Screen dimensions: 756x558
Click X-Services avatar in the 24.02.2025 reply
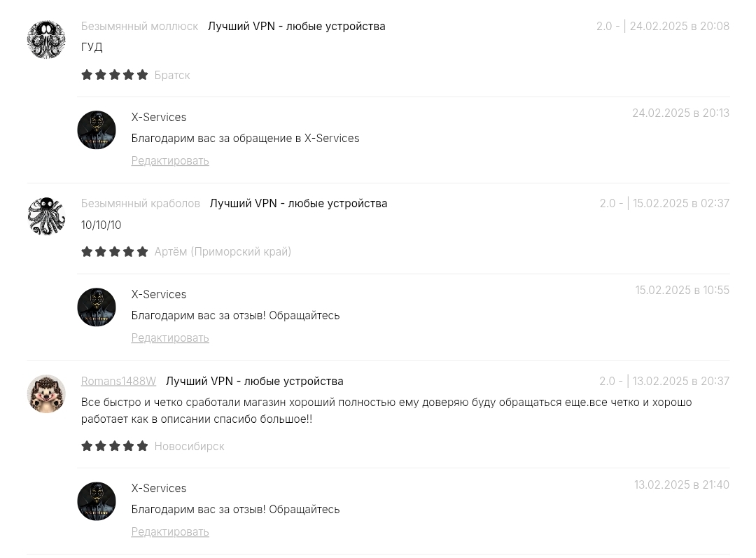[x=97, y=130]
